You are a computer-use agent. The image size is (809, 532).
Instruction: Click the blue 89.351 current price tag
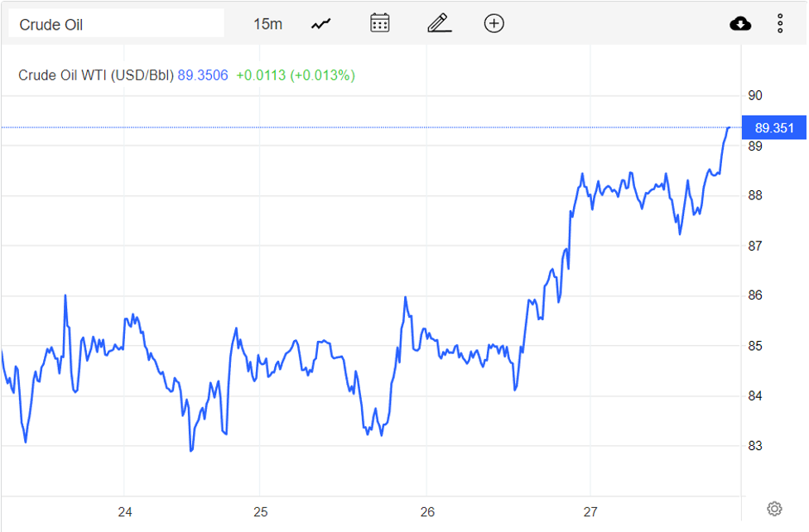[774, 128]
